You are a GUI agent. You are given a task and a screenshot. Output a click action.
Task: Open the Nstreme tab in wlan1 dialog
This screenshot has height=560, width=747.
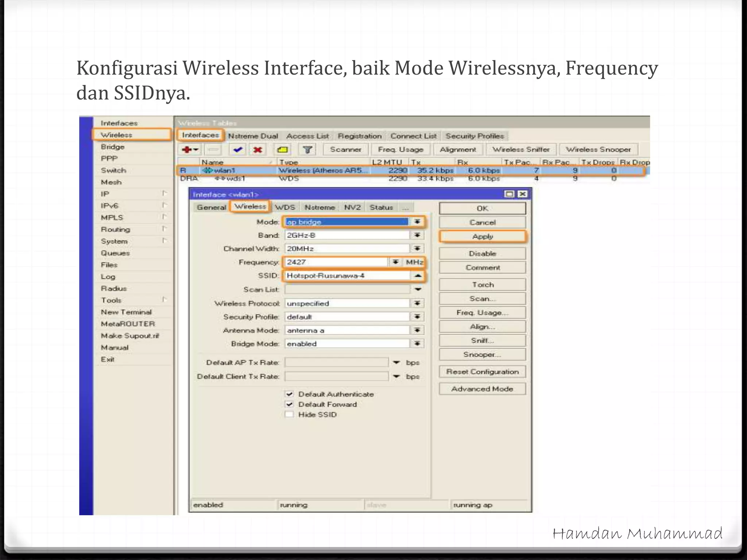[320, 207]
